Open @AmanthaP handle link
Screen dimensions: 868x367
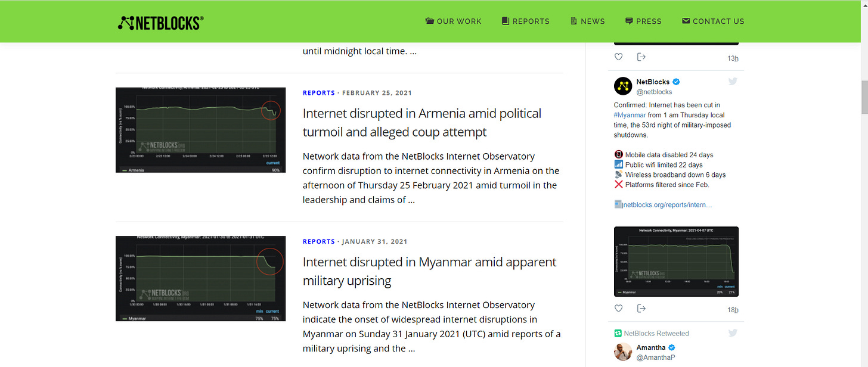pos(655,357)
